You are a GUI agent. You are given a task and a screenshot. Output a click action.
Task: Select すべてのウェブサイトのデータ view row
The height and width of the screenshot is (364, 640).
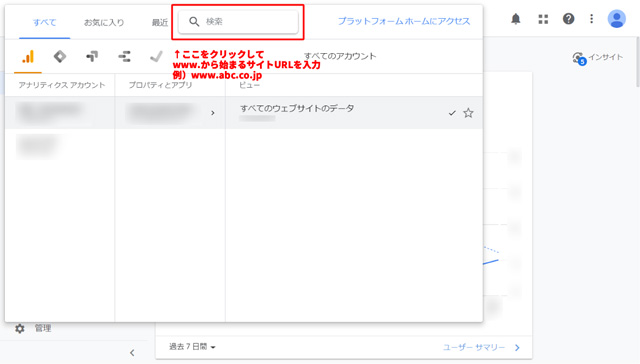(354, 113)
